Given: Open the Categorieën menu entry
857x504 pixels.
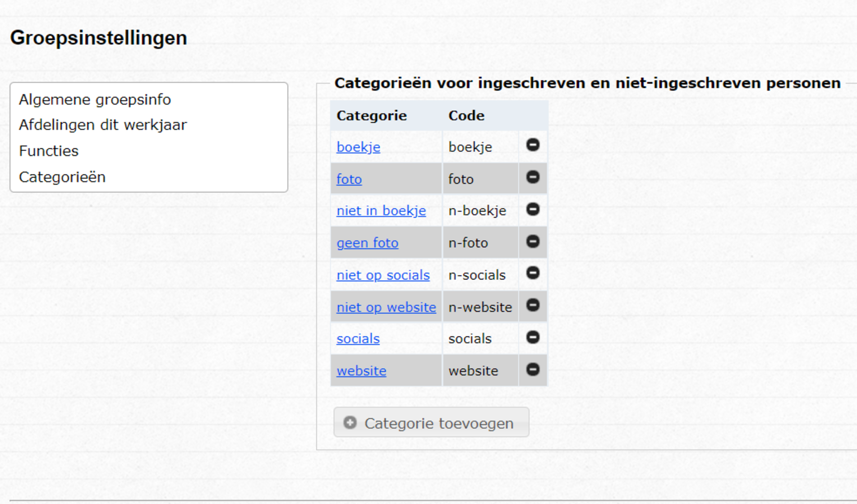Looking at the screenshot, I should click(x=62, y=177).
